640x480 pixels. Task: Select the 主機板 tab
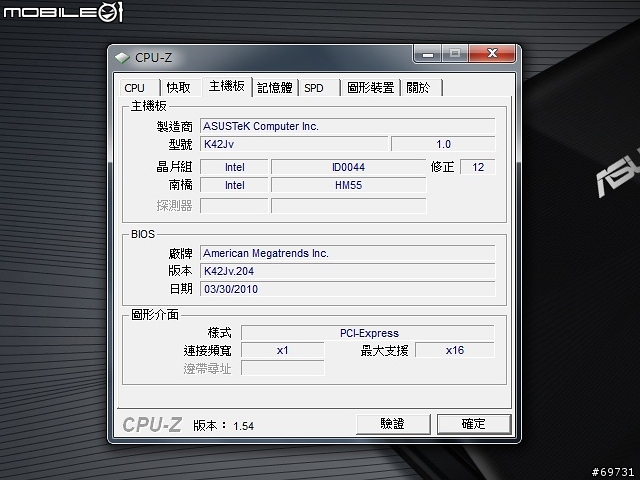pos(227,87)
